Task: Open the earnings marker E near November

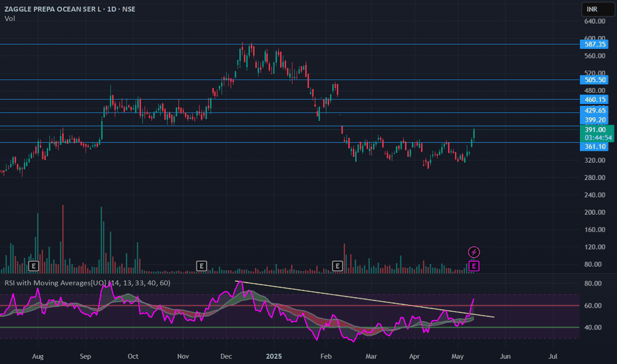Action: pyautogui.click(x=201, y=266)
